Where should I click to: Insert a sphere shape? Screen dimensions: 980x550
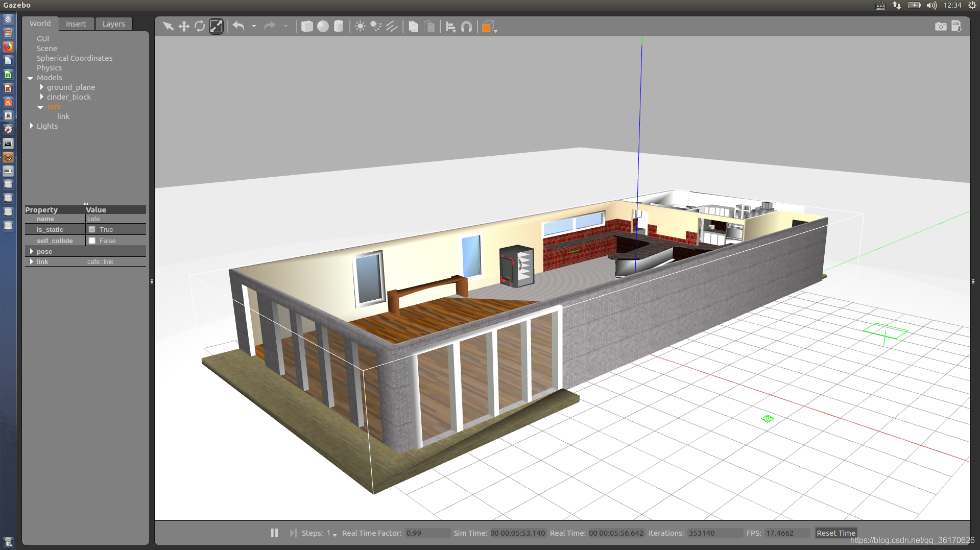click(323, 26)
